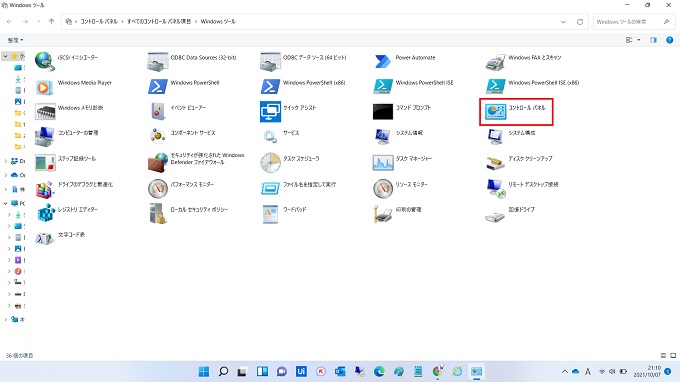680x382 pixels.
Task: Expand the address bar history dropdown
Action: click(x=563, y=22)
